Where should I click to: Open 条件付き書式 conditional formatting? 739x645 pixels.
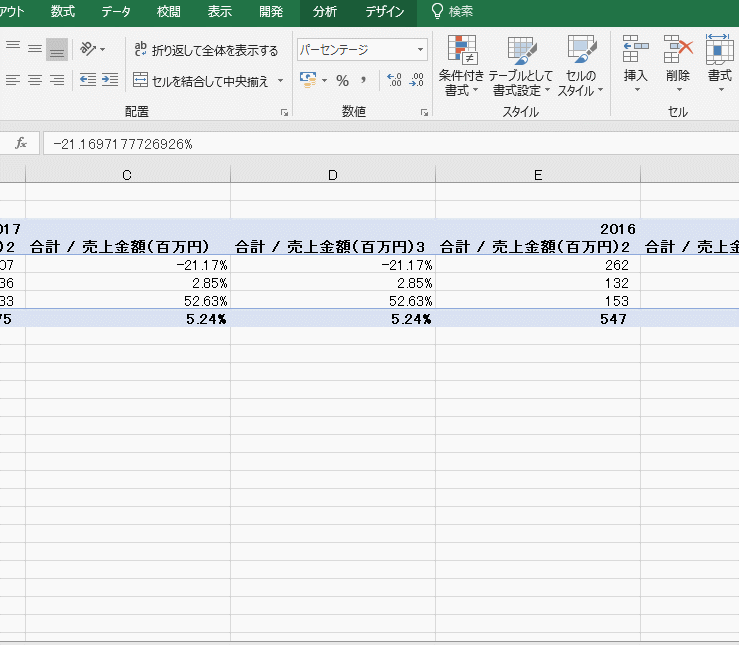tap(461, 66)
